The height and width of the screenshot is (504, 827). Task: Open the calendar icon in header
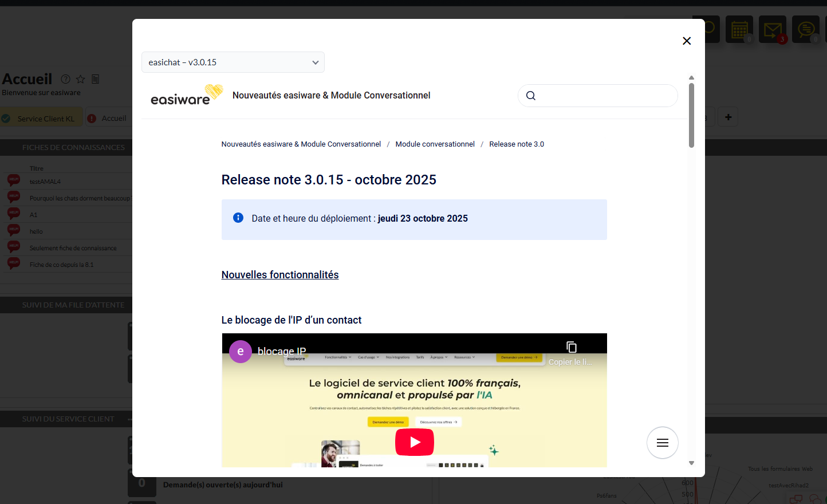[x=739, y=29]
